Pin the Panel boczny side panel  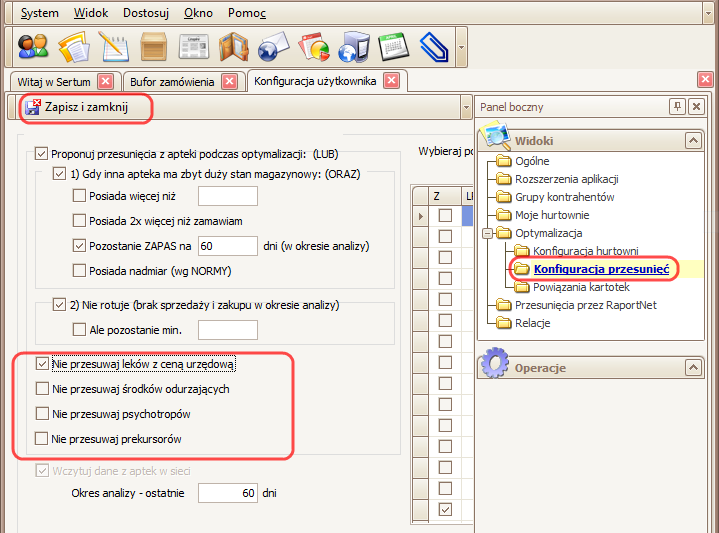coord(677,106)
